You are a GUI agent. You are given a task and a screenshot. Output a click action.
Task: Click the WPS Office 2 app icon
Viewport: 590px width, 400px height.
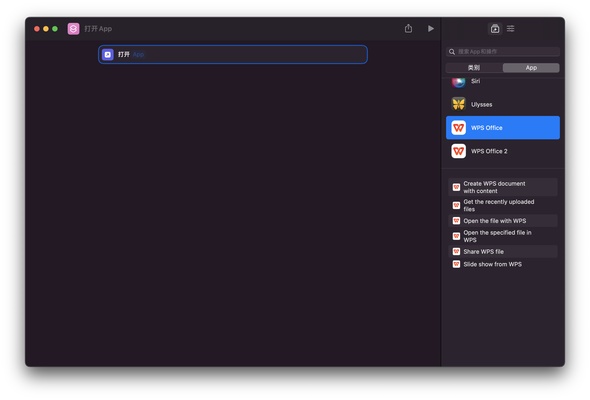[x=458, y=151]
